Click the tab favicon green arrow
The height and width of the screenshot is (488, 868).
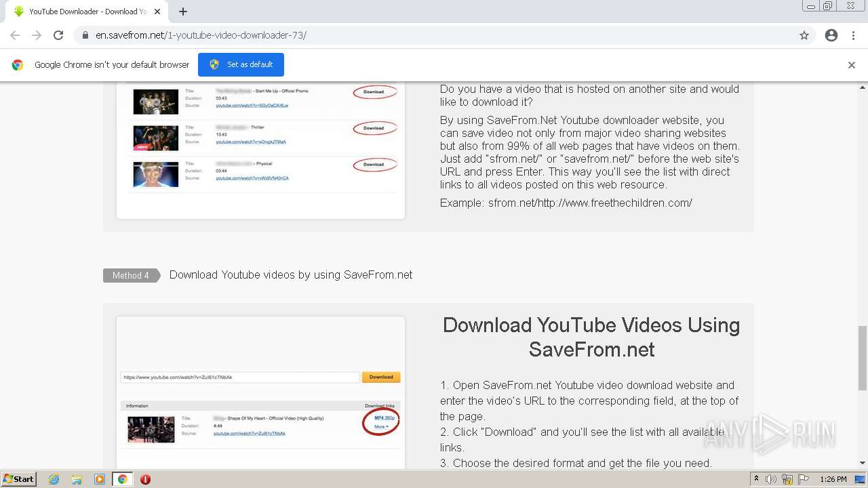19,12
